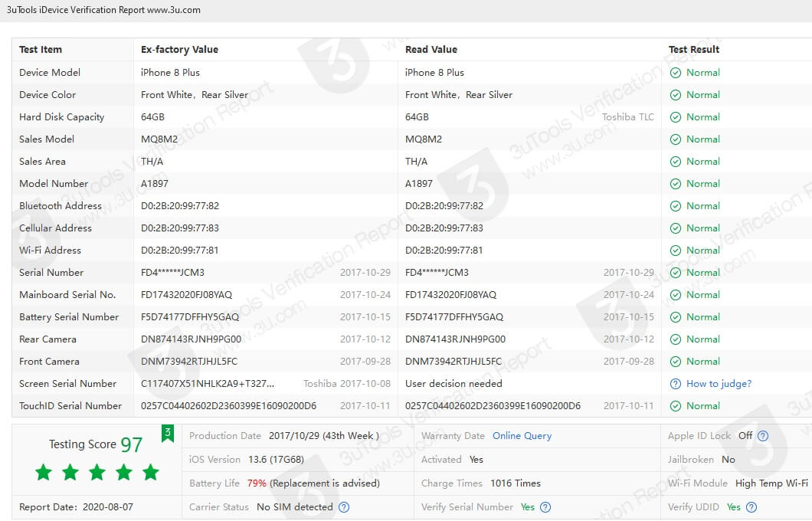The width and height of the screenshot is (812, 521).
Task: Select the 'Toshiba TLC' disk type text
Action: pos(628,117)
